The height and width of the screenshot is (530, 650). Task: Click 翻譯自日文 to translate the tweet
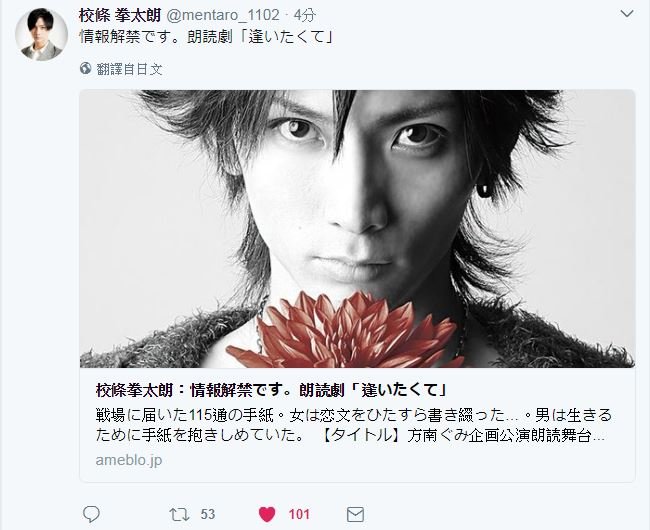(129, 69)
